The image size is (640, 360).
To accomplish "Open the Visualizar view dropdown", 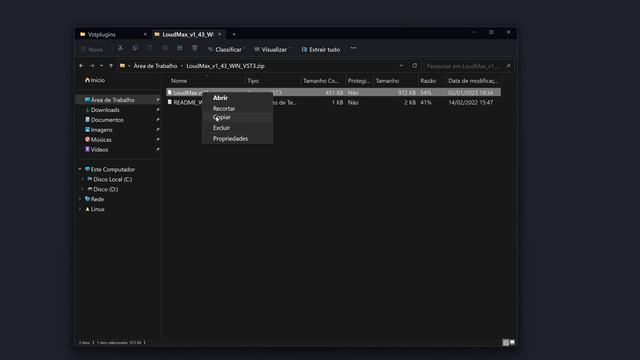I will [271, 49].
